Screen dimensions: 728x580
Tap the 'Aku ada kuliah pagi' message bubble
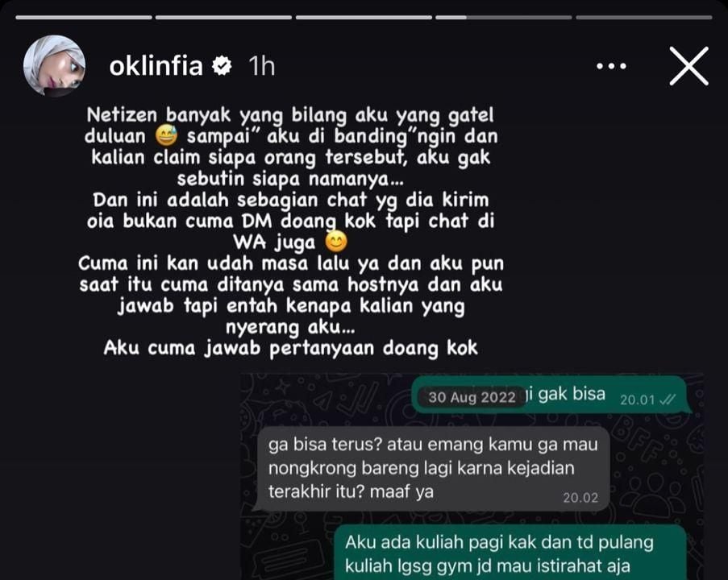pyautogui.click(x=510, y=553)
